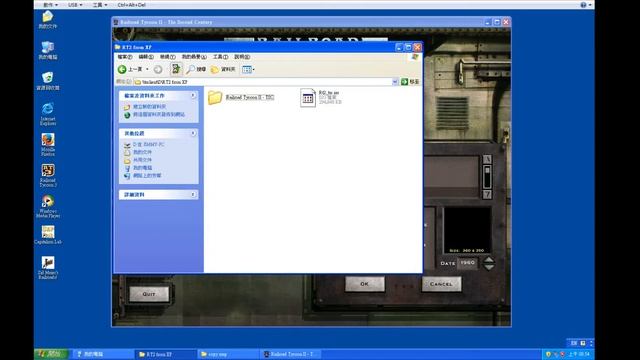Switch to the My Computer taskbar button
The width and height of the screenshot is (640, 360).
[x=102, y=354]
